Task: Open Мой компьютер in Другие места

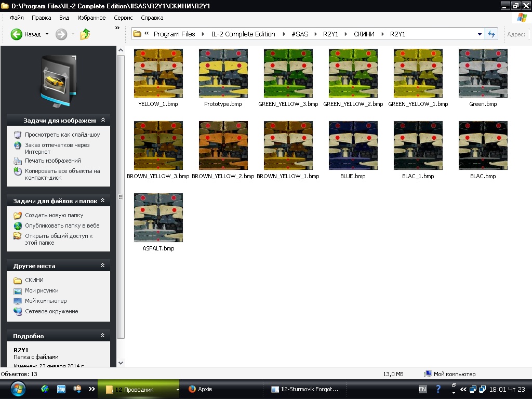Action: coord(46,301)
